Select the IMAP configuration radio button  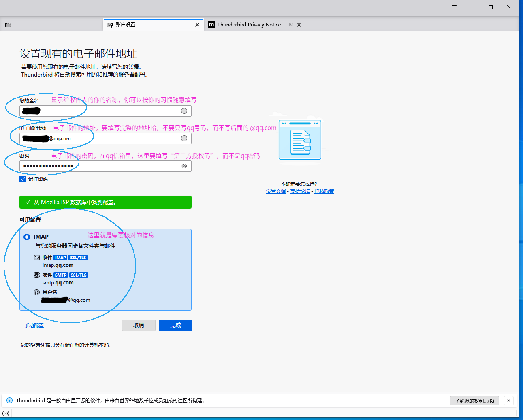click(27, 237)
